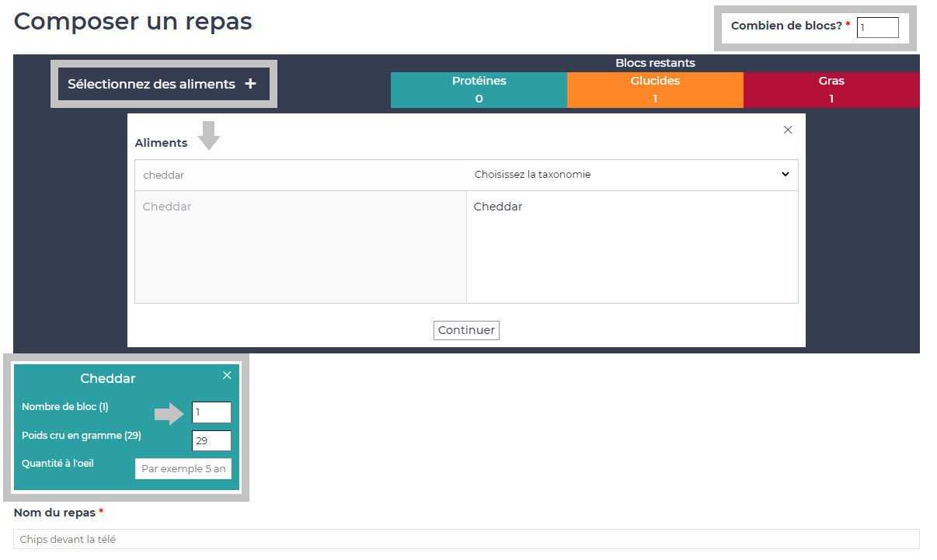Click the Sélectionnez des aliments label
The width and height of the screenshot is (937, 560).
(152, 84)
